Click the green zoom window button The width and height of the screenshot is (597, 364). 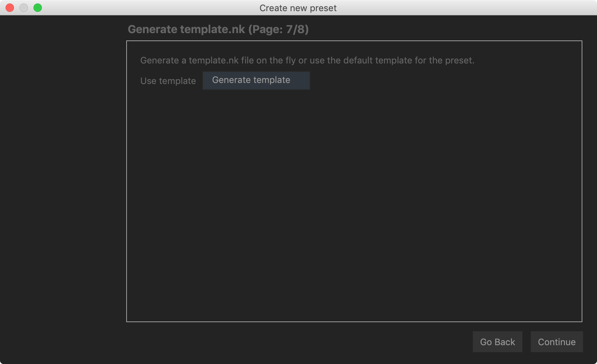pos(38,8)
